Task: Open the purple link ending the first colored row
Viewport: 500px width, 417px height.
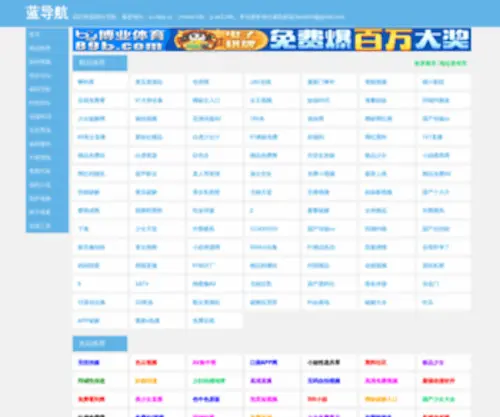Action: click(x=433, y=362)
